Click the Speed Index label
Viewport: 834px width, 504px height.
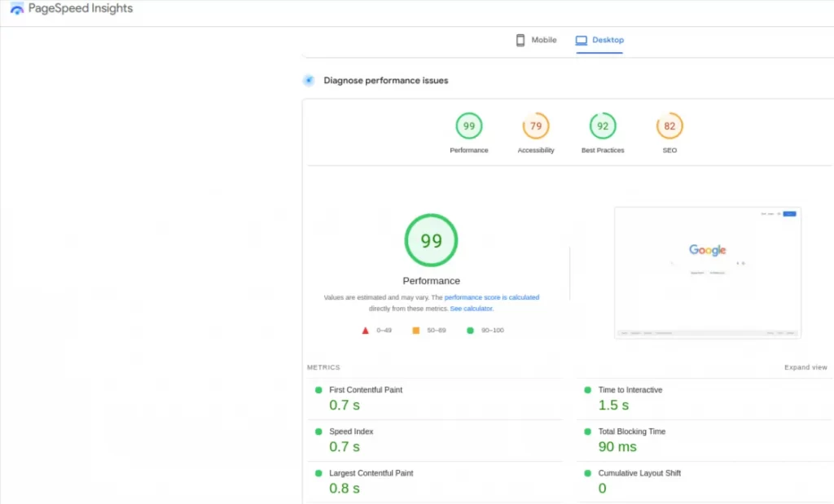[351, 432]
